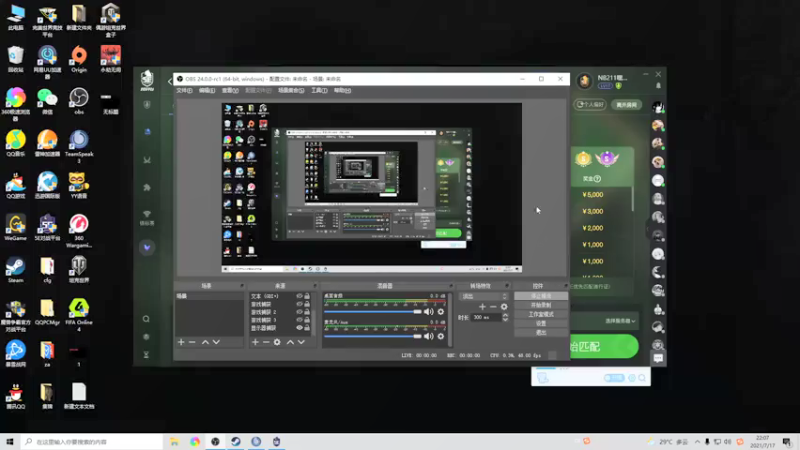Open transition properties gear icon
800x450 pixels.
(504, 307)
